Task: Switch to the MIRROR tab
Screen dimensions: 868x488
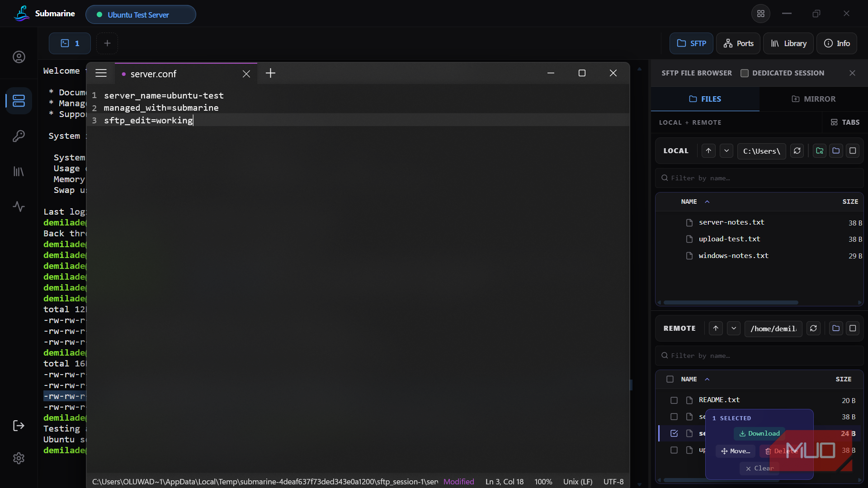Action: (813, 99)
